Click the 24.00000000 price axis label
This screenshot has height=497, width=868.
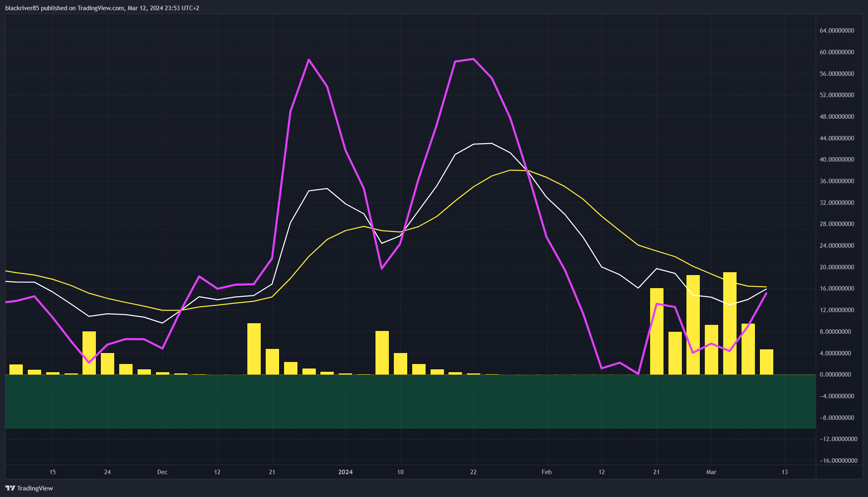pos(837,246)
